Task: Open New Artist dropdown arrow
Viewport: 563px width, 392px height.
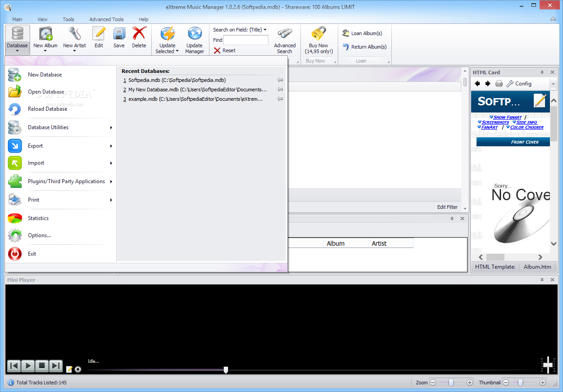Action: click(x=74, y=51)
